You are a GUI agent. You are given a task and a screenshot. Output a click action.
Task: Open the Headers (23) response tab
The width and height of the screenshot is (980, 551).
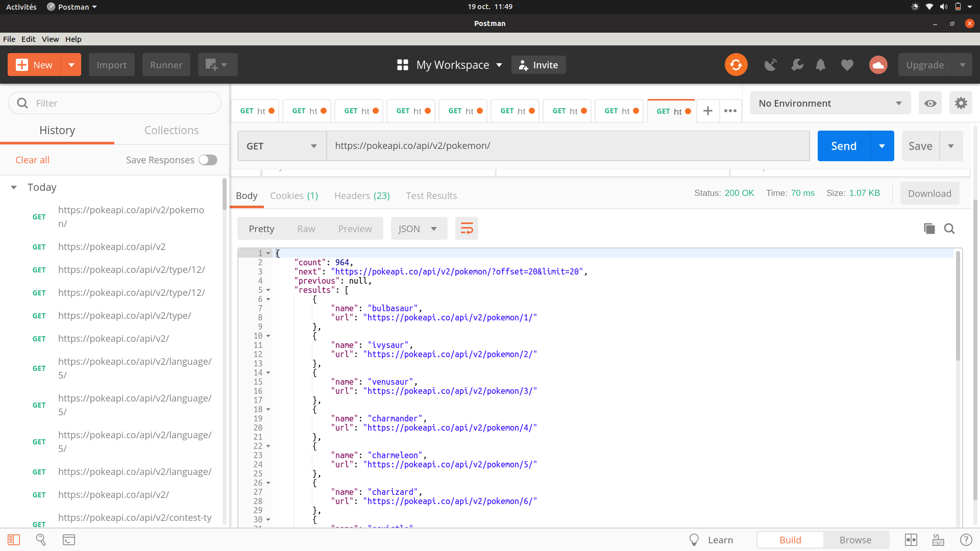click(362, 195)
